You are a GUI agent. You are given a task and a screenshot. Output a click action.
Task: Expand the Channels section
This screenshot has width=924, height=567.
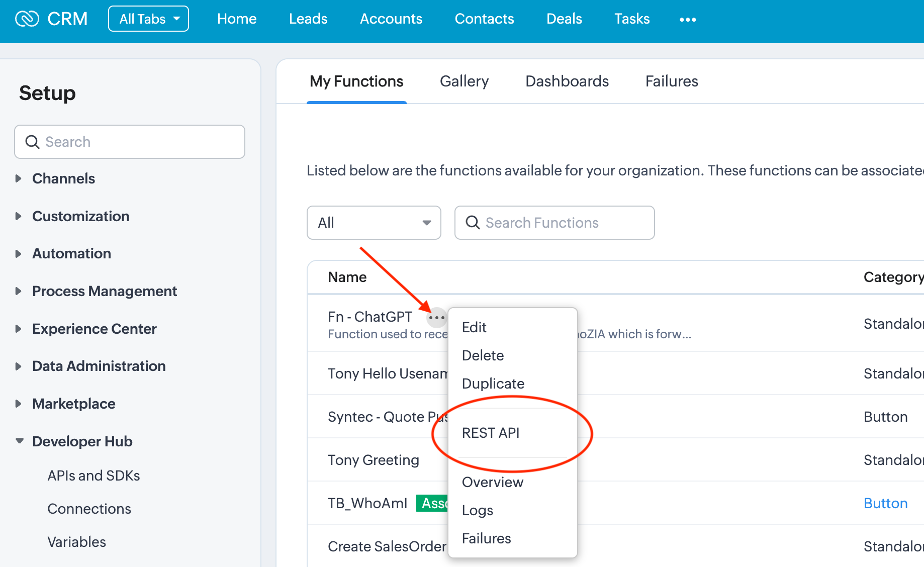tap(19, 178)
